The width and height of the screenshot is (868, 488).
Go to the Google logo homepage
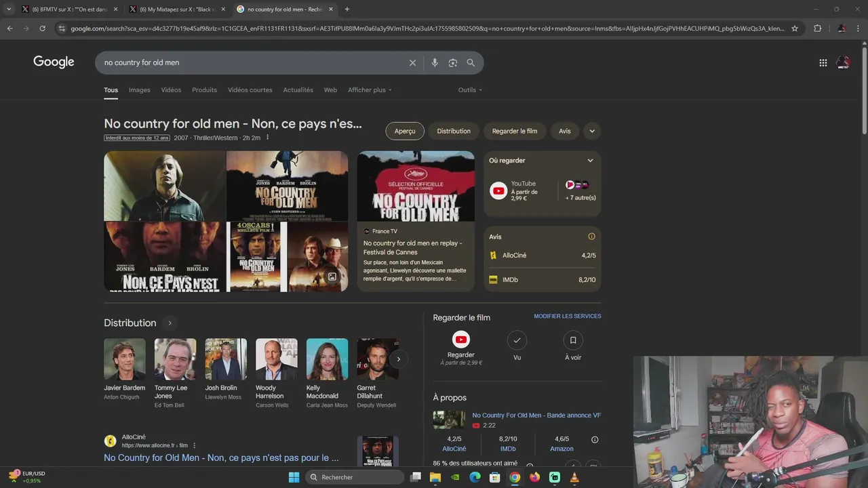point(54,62)
